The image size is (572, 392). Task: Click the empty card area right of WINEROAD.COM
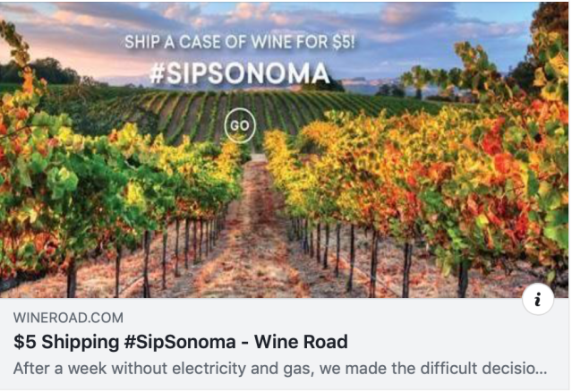313,318
